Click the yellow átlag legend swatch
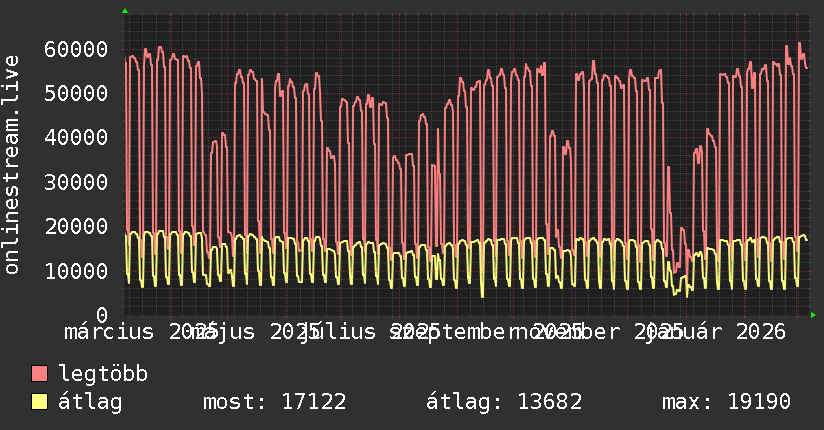Image resolution: width=824 pixels, height=430 pixels. (x=39, y=401)
